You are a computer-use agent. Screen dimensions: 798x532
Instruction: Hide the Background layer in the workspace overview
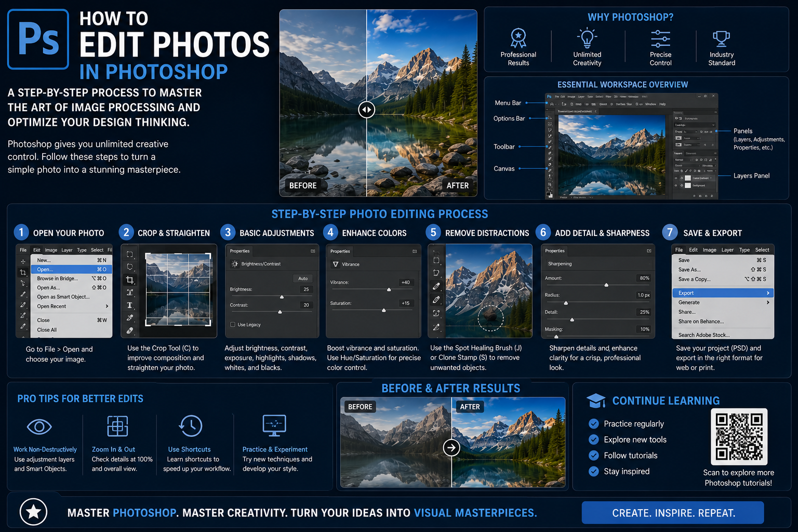point(676,185)
